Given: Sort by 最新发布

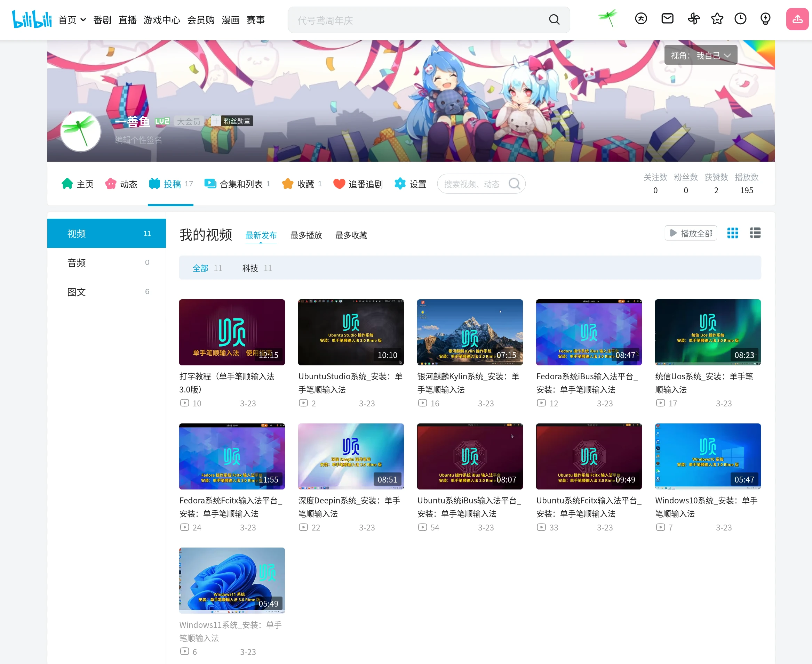Looking at the screenshot, I should point(261,235).
